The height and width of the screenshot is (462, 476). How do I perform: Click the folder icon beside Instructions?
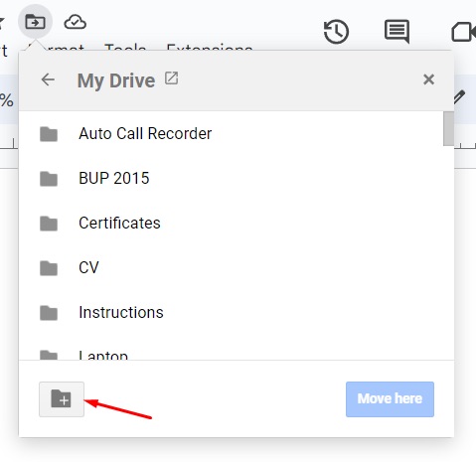49,313
